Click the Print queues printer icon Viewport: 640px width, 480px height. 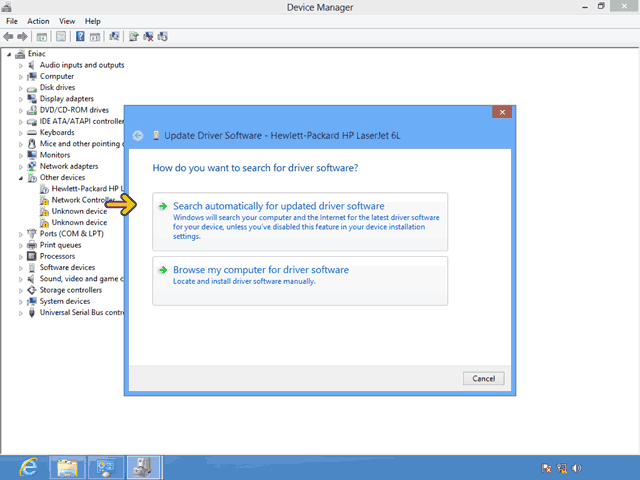click(32, 245)
